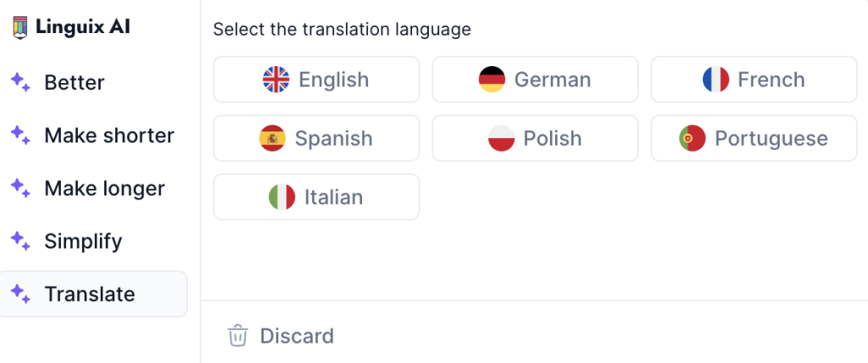Select the Simplify option
The image size is (868, 363).
[93, 241]
